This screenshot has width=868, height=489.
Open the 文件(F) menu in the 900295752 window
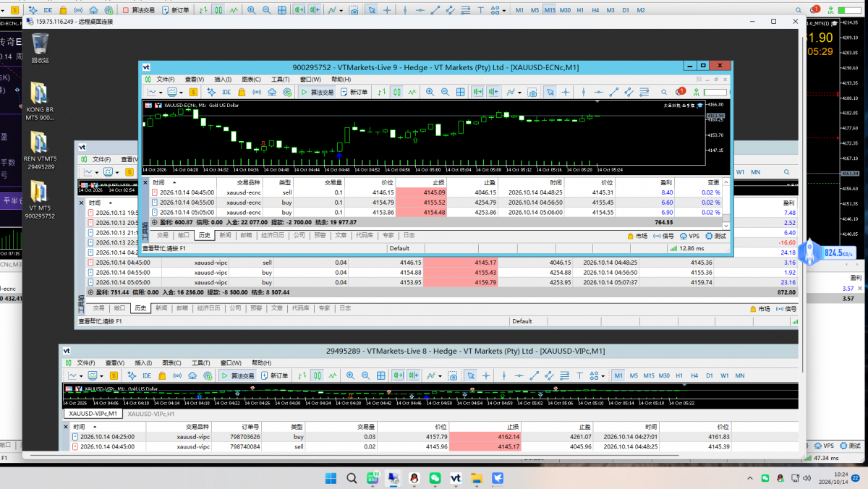(166, 79)
